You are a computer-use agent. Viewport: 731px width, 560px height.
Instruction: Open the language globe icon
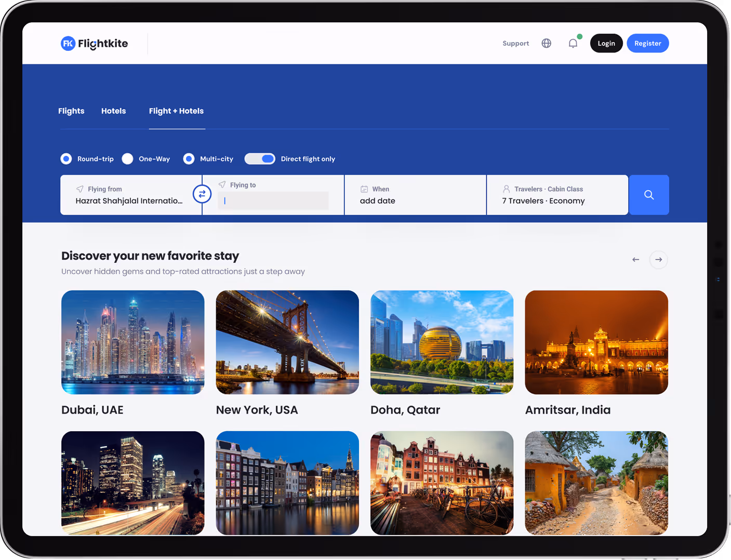[x=546, y=44]
